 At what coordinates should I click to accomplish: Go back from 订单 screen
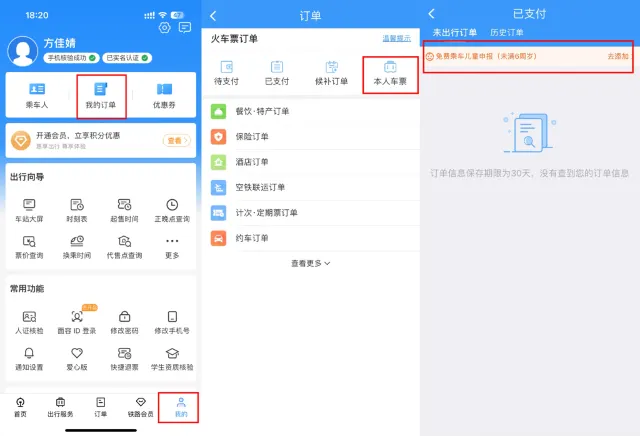coord(213,16)
